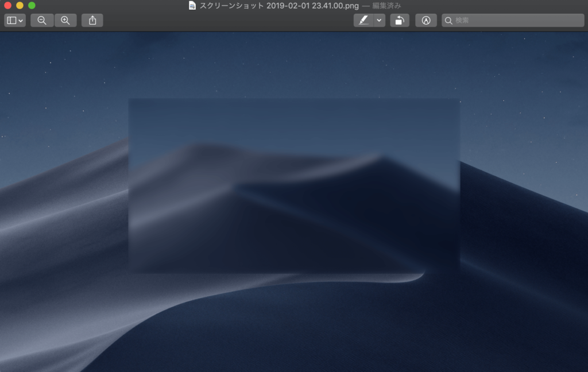Click into the 検索 search field

517,21
